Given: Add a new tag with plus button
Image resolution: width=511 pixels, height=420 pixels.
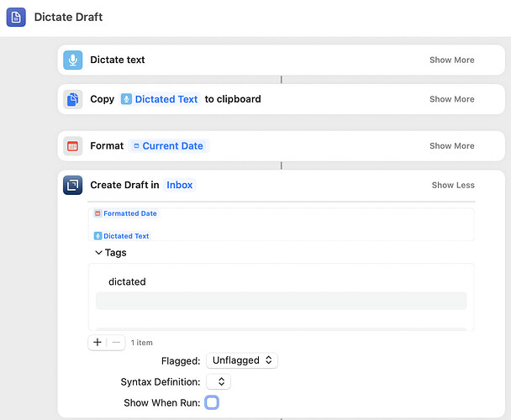Looking at the screenshot, I should click(x=97, y=343).
